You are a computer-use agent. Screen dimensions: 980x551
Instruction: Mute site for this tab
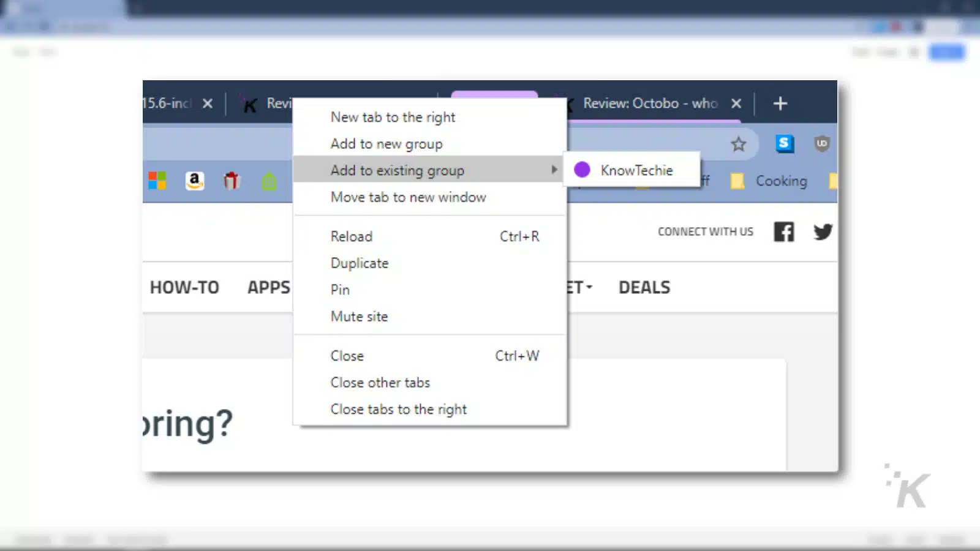click(359, 316)
